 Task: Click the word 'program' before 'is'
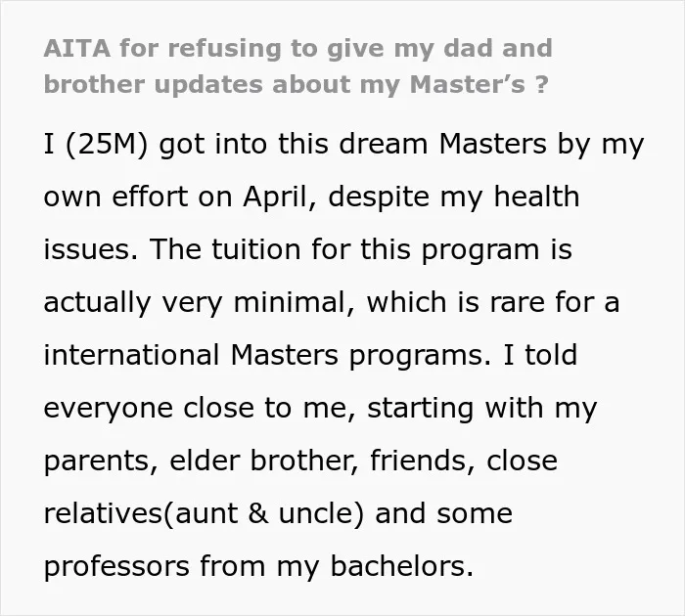(480, 251)
